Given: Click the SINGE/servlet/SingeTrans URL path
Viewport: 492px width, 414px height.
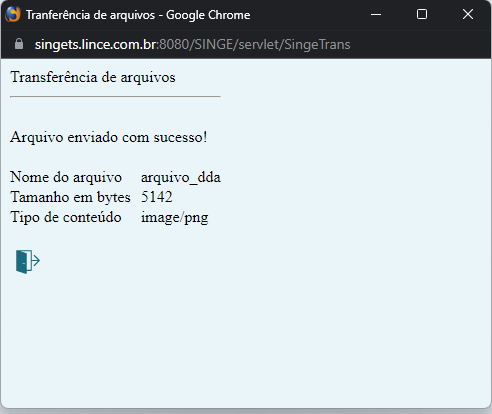Looking at the screenshot, I should [x=272, y=45].
